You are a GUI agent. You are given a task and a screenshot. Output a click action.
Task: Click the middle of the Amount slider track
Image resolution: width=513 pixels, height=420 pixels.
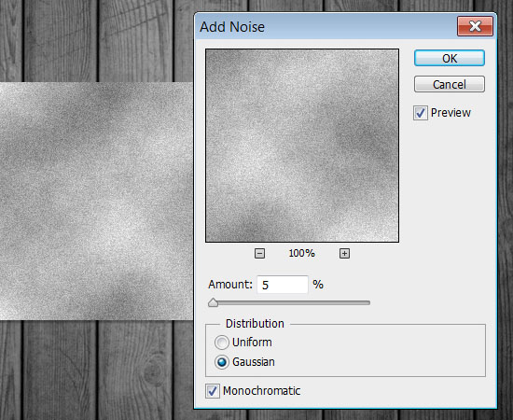pos(289,303)
